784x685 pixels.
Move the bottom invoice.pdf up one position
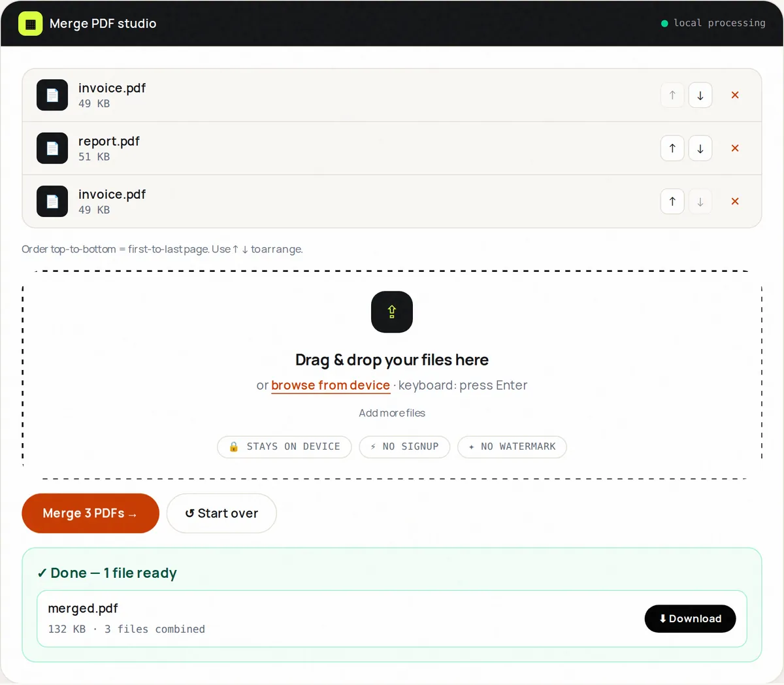pyautogui.click(x=672, y=201)
